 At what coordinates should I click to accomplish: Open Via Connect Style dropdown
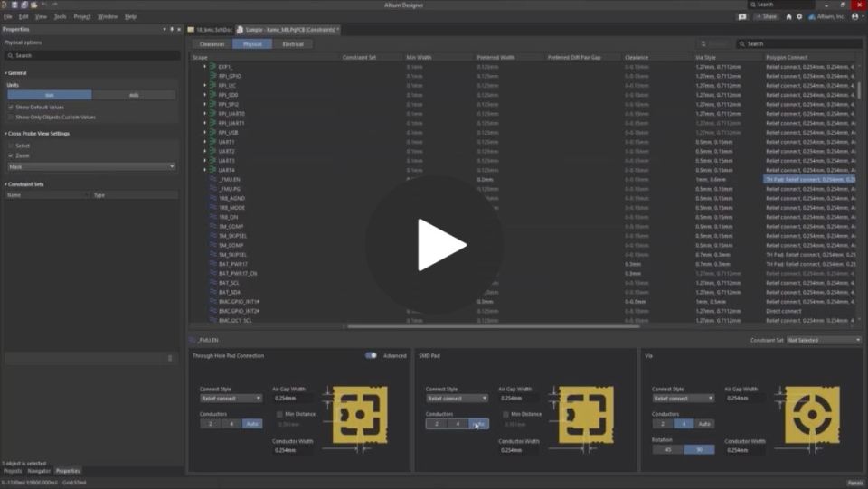pos(684,399)
